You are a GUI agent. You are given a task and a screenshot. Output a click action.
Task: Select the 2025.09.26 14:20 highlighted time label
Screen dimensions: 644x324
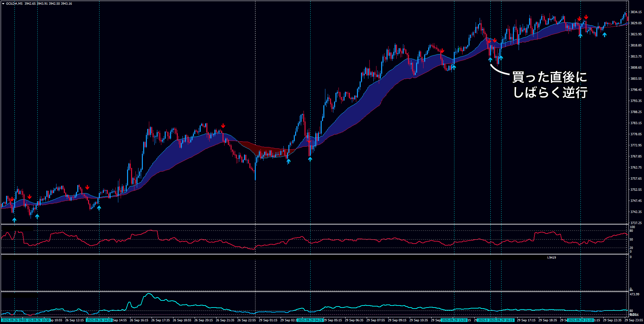point(99,320)
